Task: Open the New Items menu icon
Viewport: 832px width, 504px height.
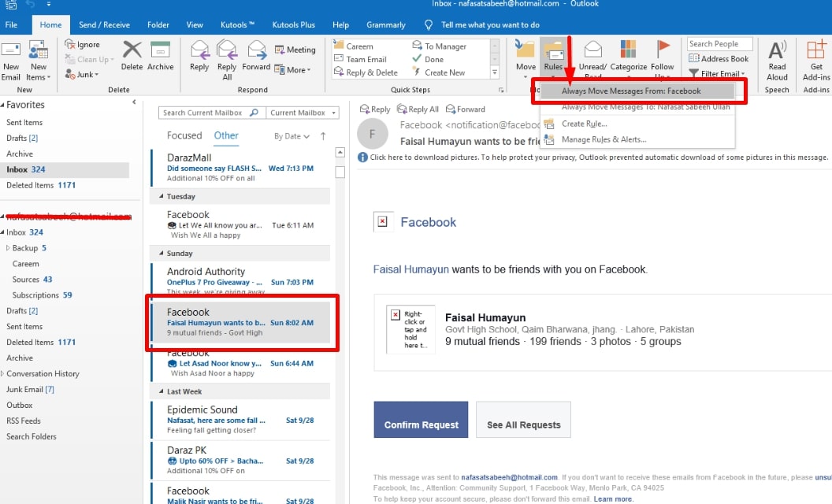Action: click(38, 50)
